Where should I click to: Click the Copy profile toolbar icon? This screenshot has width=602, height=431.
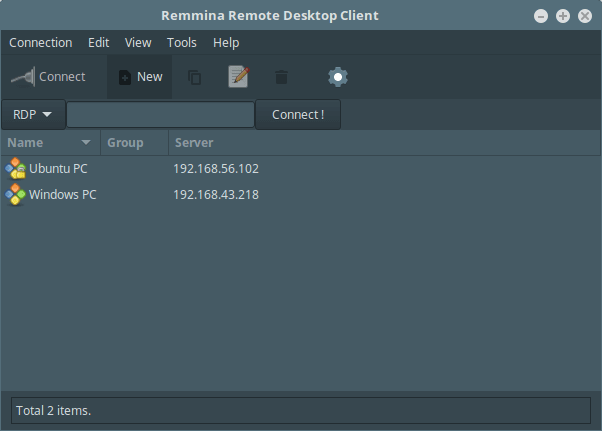click(x=194, y=77)
